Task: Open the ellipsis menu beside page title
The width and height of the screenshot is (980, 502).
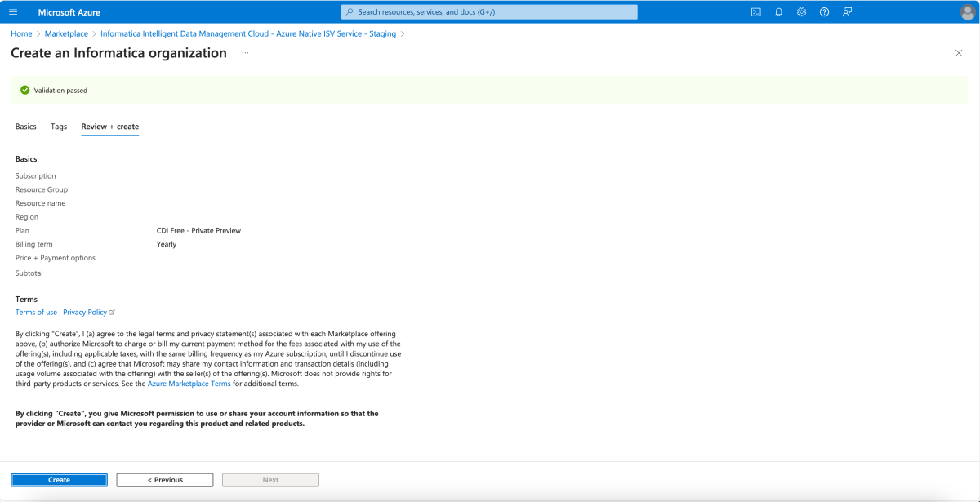Action: click(x=245, y=53)
